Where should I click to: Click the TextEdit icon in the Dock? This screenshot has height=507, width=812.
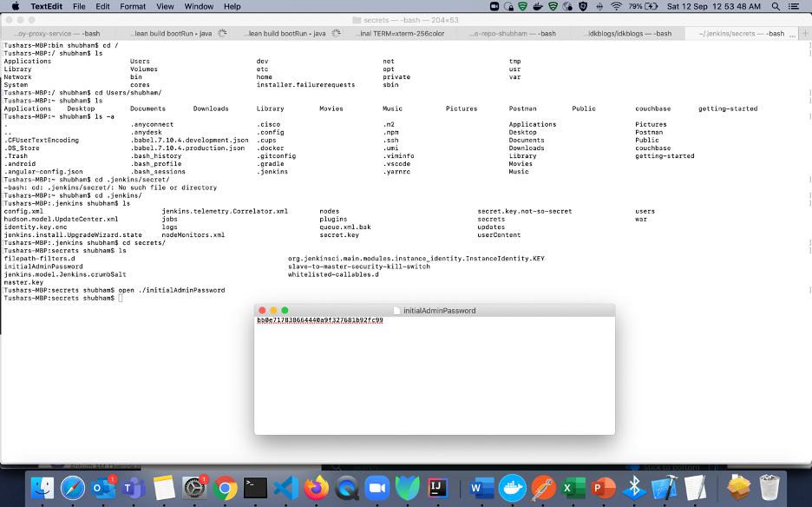pyautogui.click(x=695, y=488)
